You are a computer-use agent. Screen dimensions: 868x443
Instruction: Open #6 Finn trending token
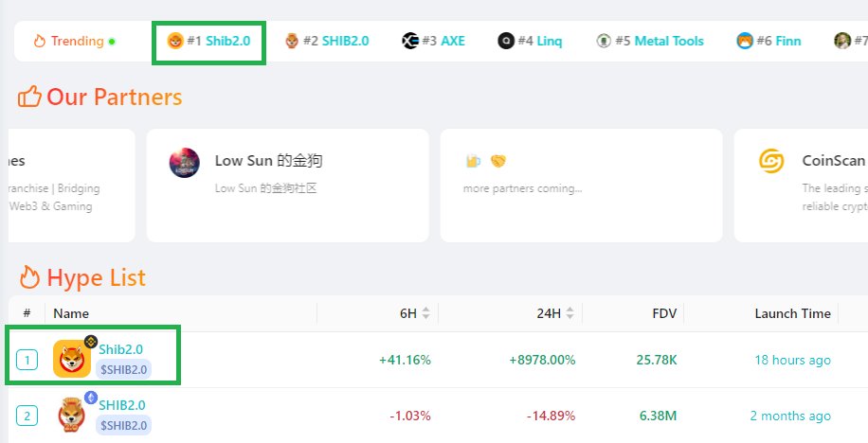pyautogui.click(x=769, y=41)
